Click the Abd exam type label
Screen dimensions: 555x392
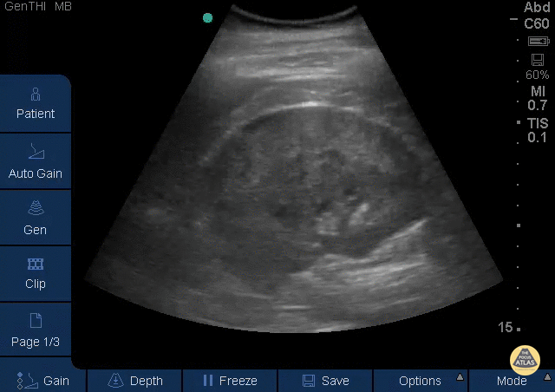(x=537, y=7)
